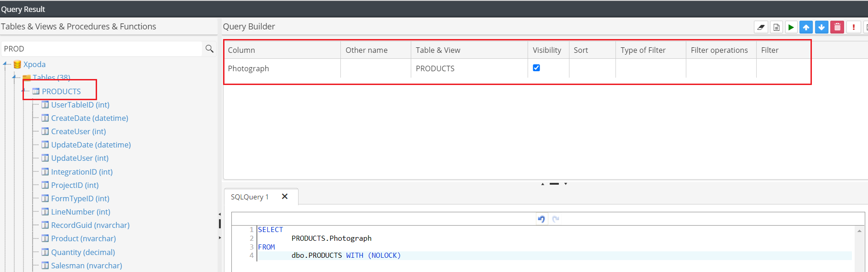Click the SELECT keyword in SQL editor
This screenshot has height=272, width=868.
click(270, 230)
